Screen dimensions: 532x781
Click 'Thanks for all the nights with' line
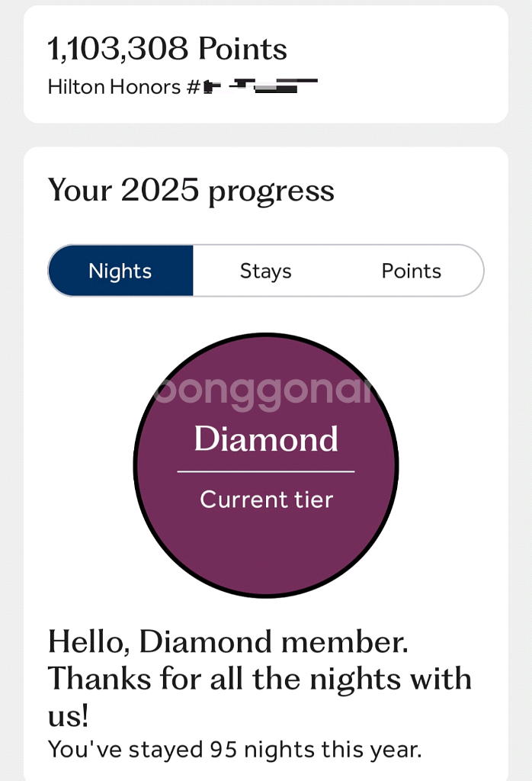[259, 678]
